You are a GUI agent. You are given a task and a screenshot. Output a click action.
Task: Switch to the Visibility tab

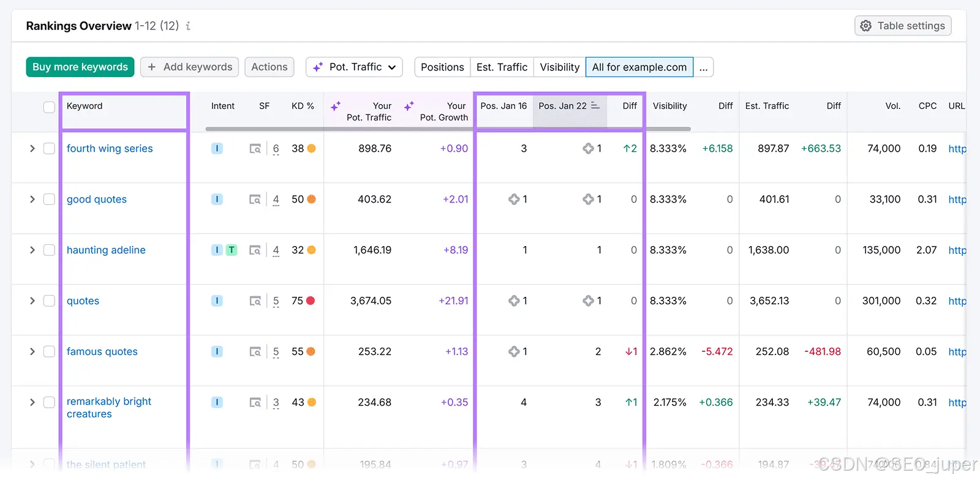pyautogui.click(x=559, y=67)
